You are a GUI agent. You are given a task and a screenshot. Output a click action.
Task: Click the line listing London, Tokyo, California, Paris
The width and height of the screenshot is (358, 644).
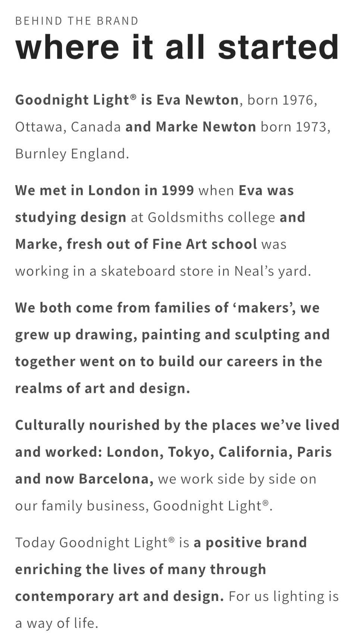point(173,452)
